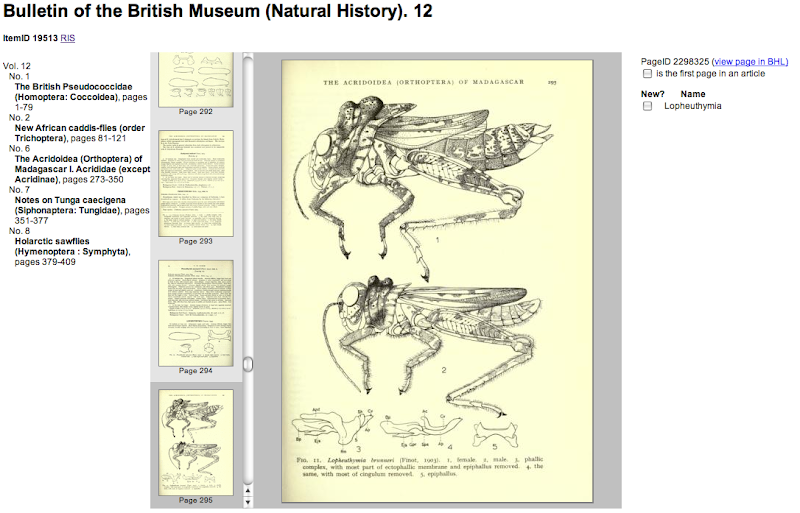Image resolution: width=800 pixels, height=513 pixels.
Task: Select Page 295 thumbnail
Action: (x=195, y=443)
